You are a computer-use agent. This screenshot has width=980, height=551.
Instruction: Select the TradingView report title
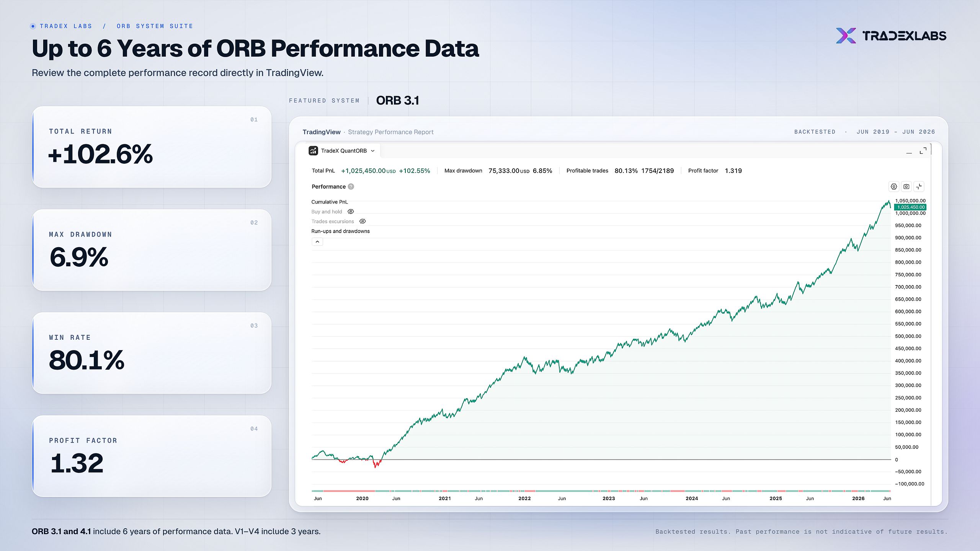pos(321,132)
